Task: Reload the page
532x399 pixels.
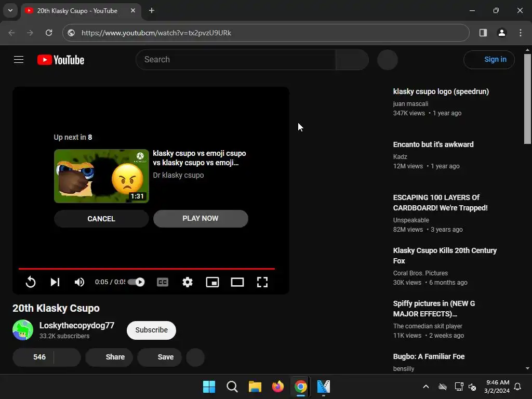Action: [x=49, y=33]
